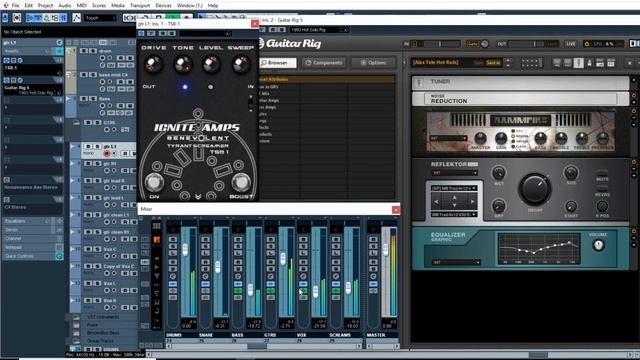Image resolution: width=640 pixels, height=360 pixels.
Task: Solo the drum track in the track list
Action: [93, 51]
